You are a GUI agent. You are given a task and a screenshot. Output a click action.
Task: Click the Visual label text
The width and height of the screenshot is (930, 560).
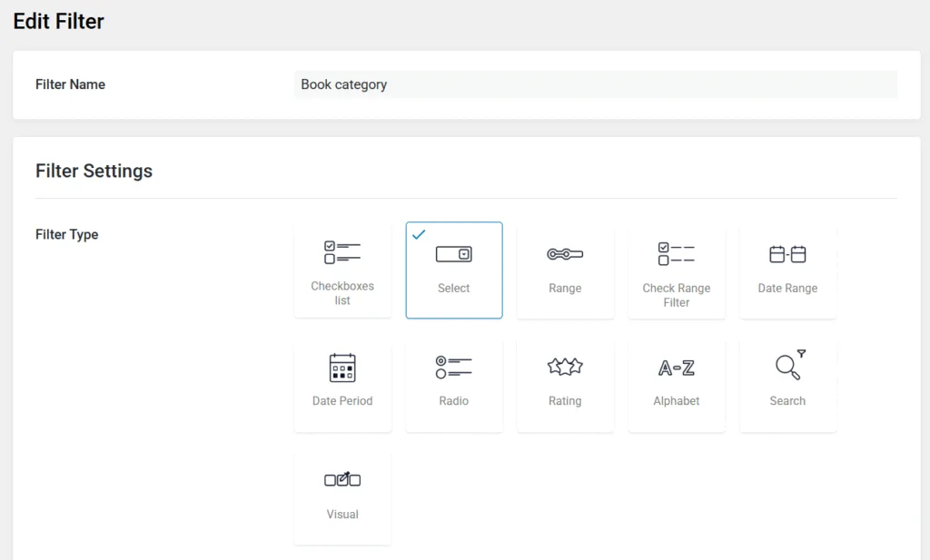342,514
